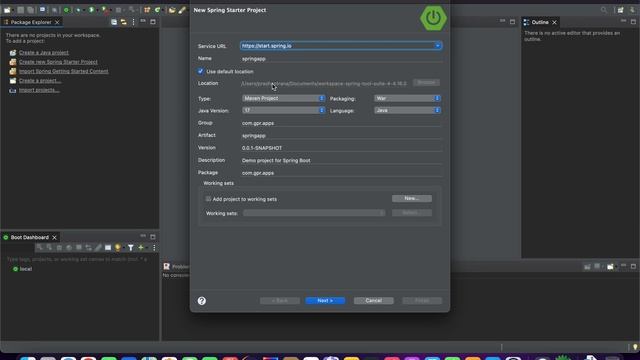Open dropdown arrow next to New wizard icon

[13, 10]
